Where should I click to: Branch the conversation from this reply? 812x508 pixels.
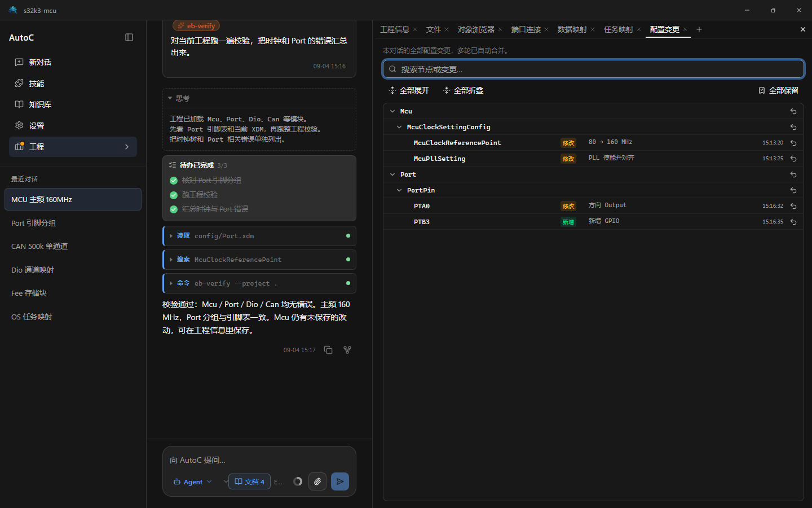(x=347, y=350)
